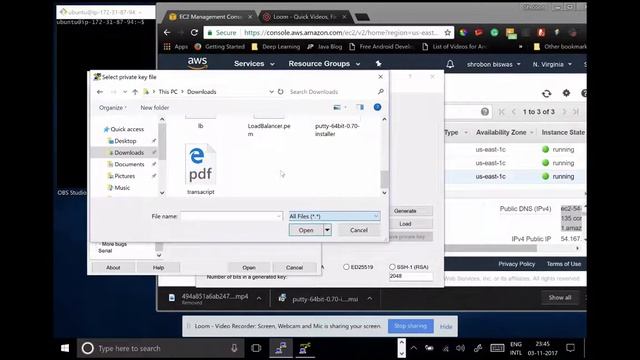
Task: Open the Apps bookmark shortcut
Action: (x=176, y=47)
